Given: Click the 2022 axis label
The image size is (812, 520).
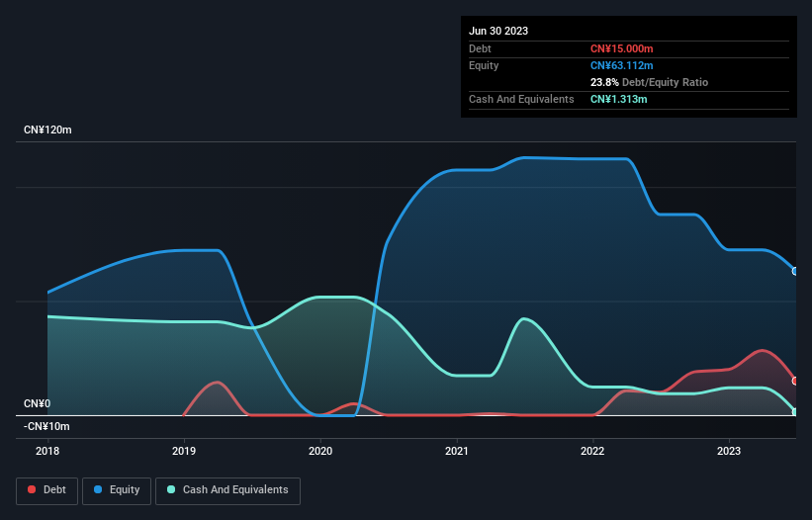Looking at the screenshot, I should 592,451.
